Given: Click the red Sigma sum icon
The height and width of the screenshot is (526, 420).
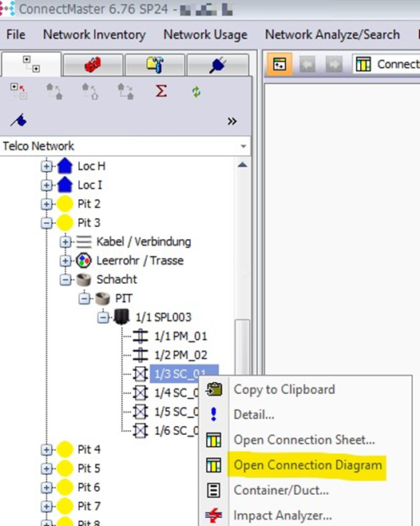Looking at the screenshot, I should click(x=161, y=91).
